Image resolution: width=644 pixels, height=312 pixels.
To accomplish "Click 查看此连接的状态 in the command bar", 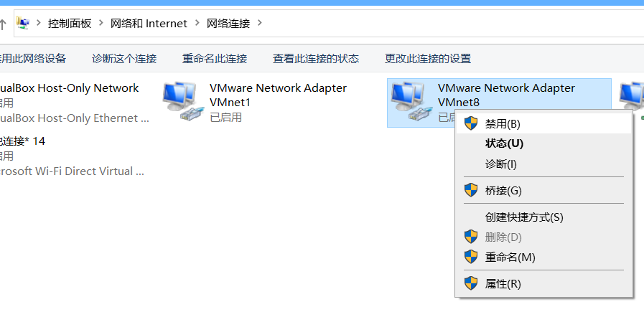I will pyautogui.click(x=316, y=59).
